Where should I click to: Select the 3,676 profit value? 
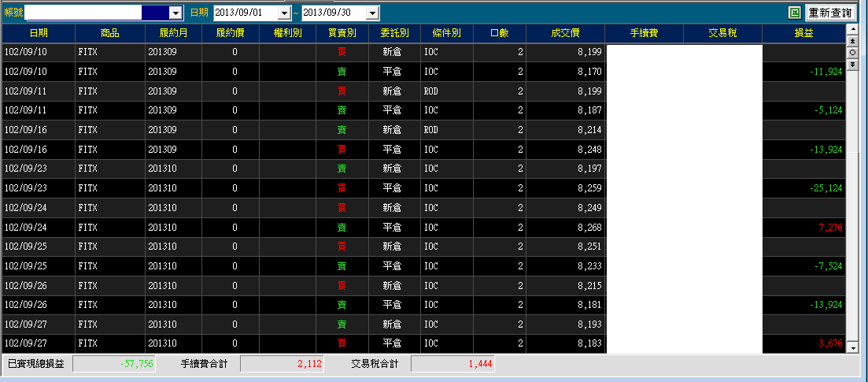829,343
